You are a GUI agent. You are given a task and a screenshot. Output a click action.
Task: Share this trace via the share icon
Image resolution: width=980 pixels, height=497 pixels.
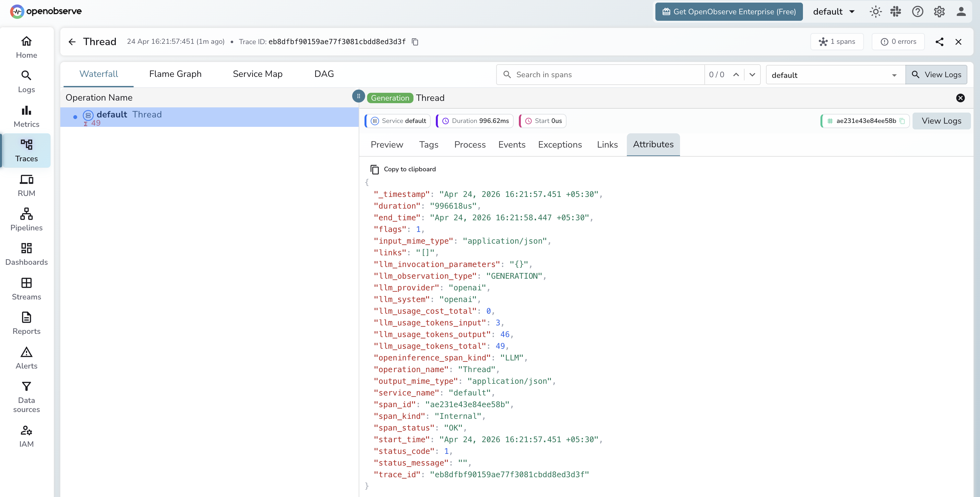tap(940, 42)
